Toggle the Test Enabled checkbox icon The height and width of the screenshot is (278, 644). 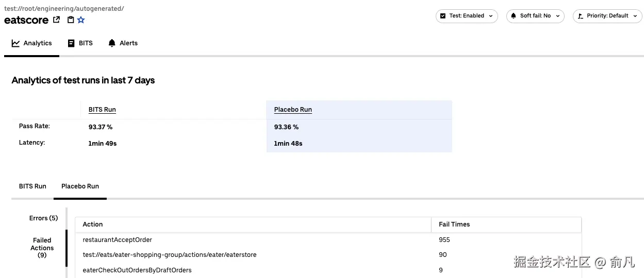coord(443,16)
